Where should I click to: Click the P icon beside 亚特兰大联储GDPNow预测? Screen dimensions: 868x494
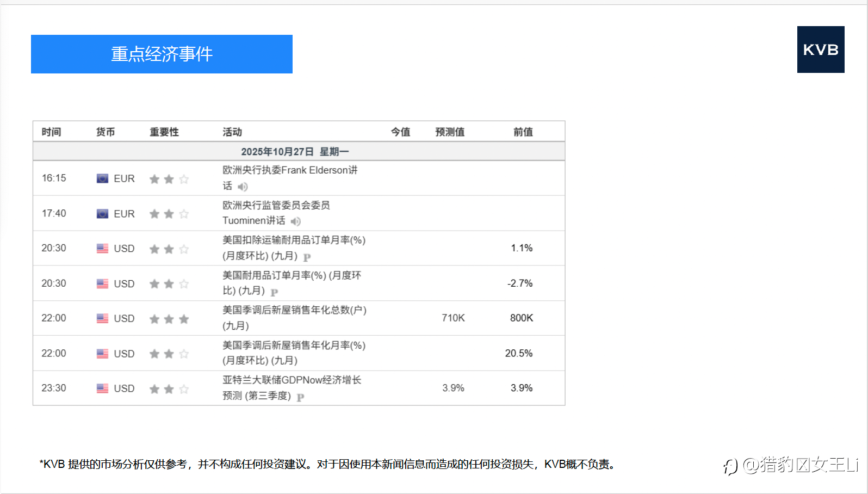click(x=300, y=397)
